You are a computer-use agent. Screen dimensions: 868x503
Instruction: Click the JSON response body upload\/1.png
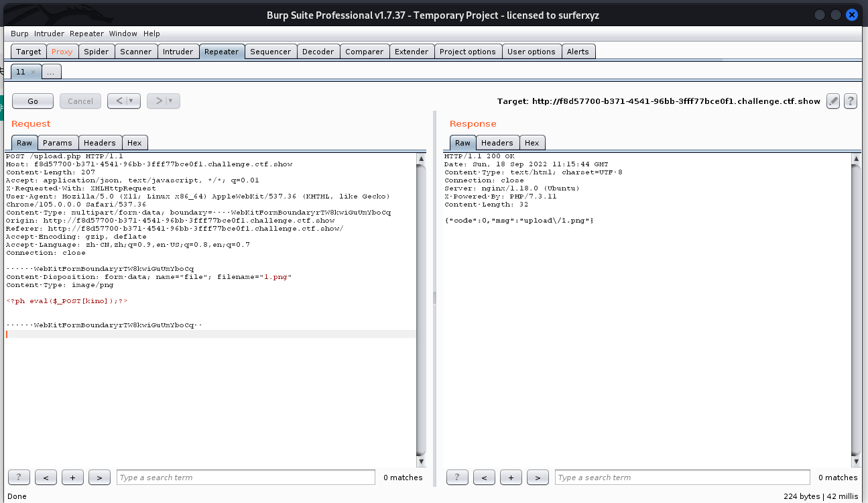click(519, 221)
